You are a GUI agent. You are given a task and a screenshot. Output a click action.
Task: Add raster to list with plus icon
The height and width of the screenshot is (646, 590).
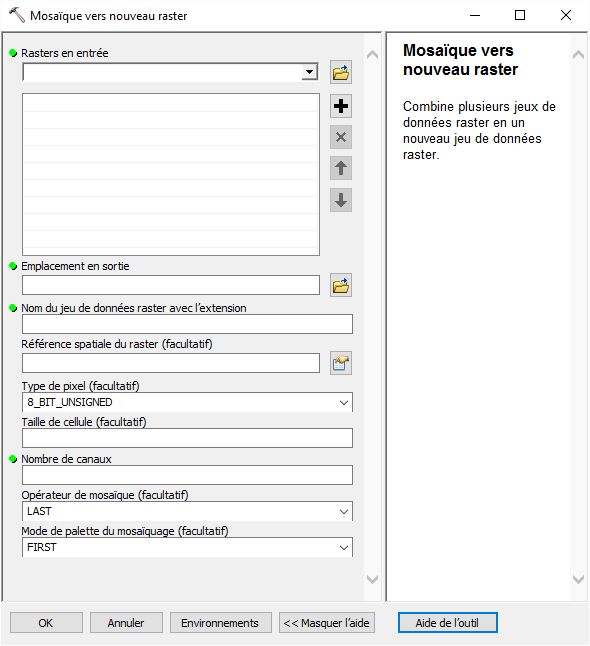click(341, 106)
